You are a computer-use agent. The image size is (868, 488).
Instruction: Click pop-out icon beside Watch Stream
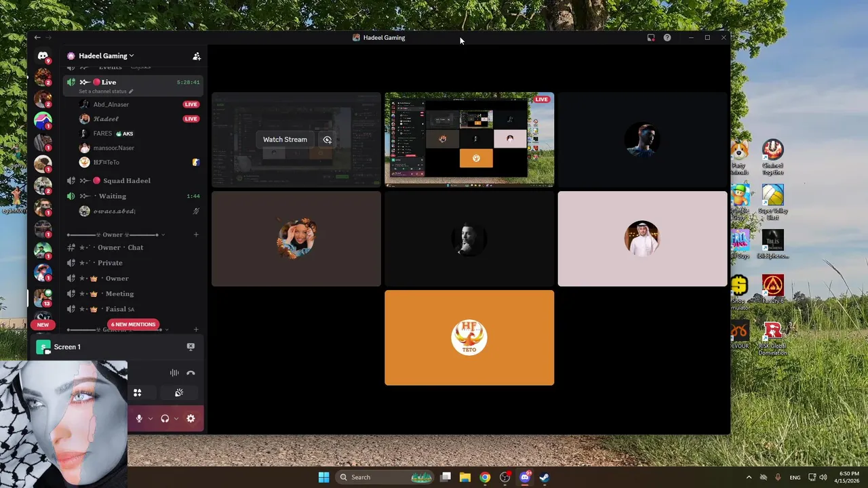(x=327, y=140)
